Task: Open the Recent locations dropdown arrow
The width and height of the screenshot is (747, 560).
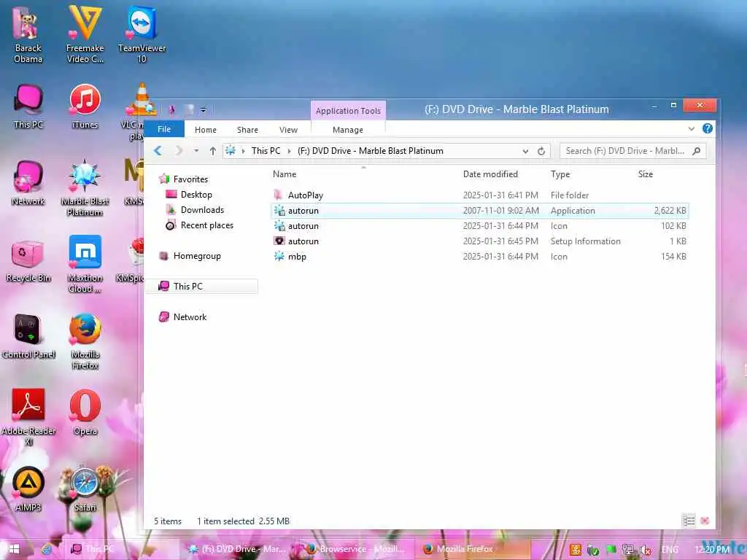Action: click(x=196, y=151)
